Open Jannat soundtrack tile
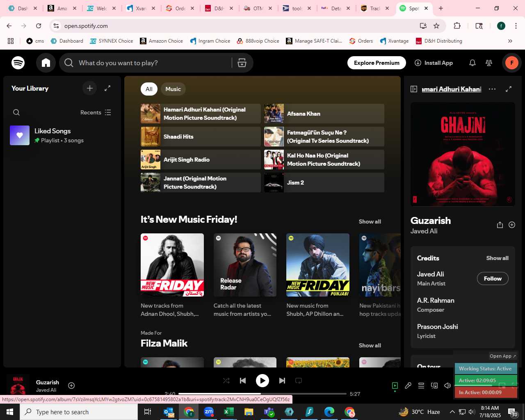525x420 pixels. point(201,183)
